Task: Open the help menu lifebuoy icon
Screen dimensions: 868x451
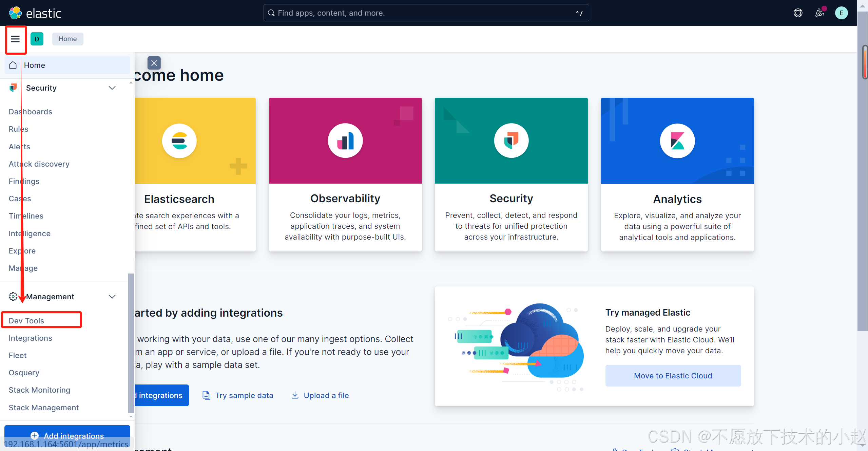Action: click(x=798, y=13)
